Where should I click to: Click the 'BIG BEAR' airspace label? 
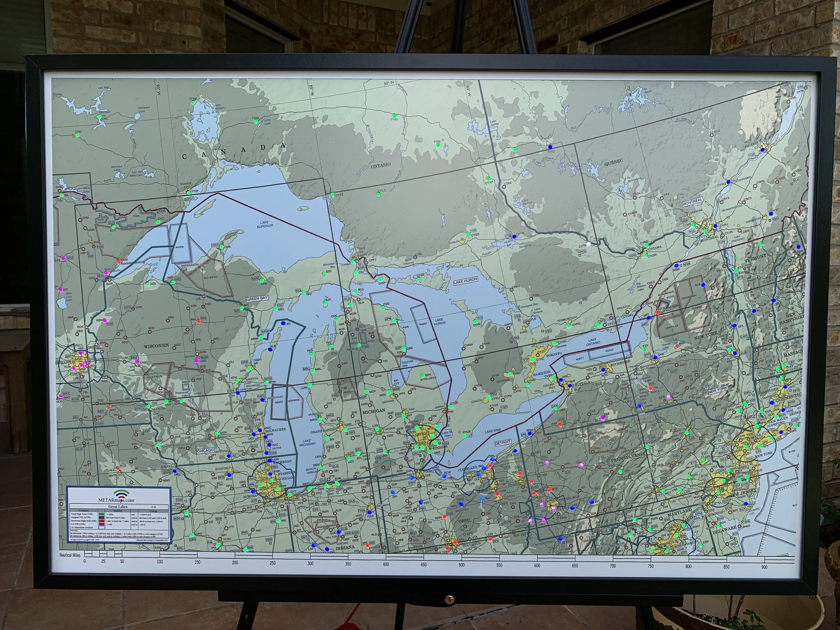[210, 278]
